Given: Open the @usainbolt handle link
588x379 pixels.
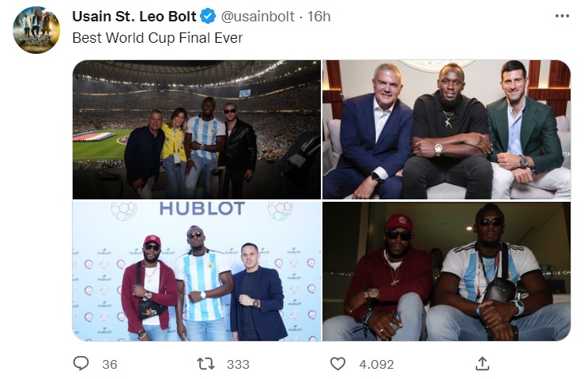Looking at the screenshot, I should tap(261, 17).
